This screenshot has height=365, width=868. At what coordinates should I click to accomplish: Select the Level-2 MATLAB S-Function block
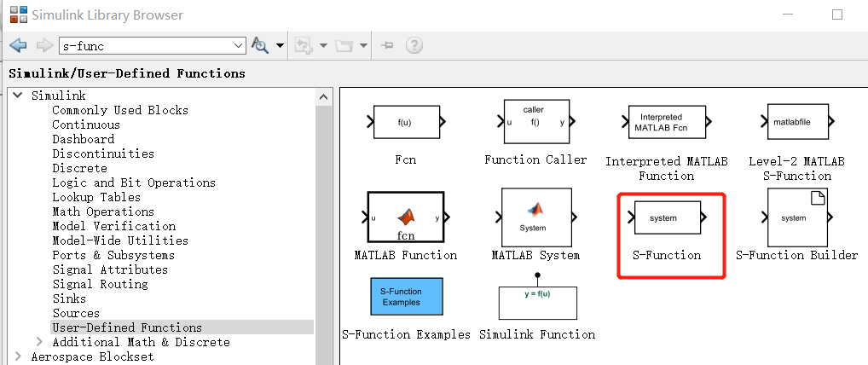click(x=798, y=122)
